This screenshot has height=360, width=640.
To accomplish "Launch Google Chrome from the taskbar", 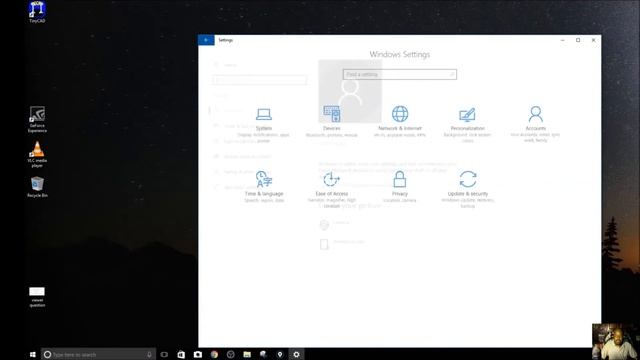I will pos(214,354).
